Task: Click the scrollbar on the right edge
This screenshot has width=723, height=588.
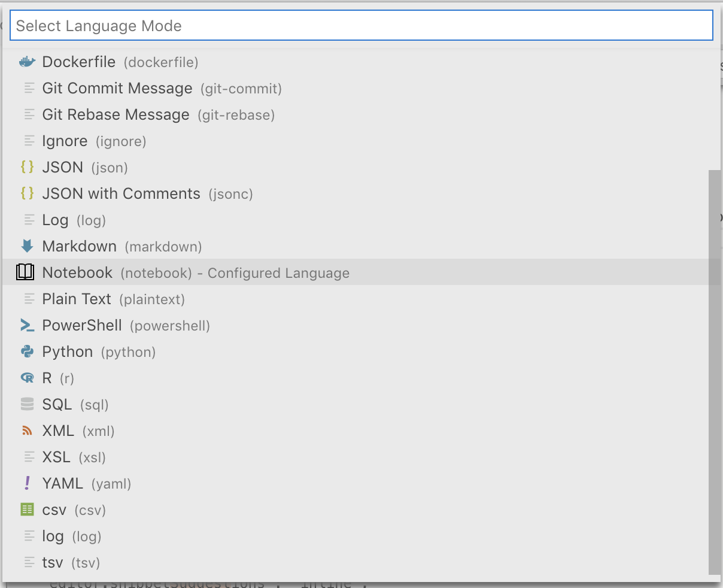Action: (716, 299)
